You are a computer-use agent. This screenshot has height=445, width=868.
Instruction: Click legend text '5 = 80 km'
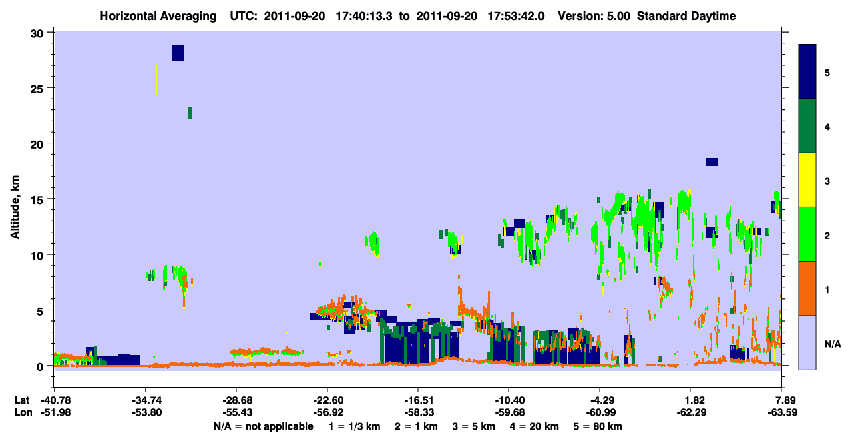[x=597, y=426]
